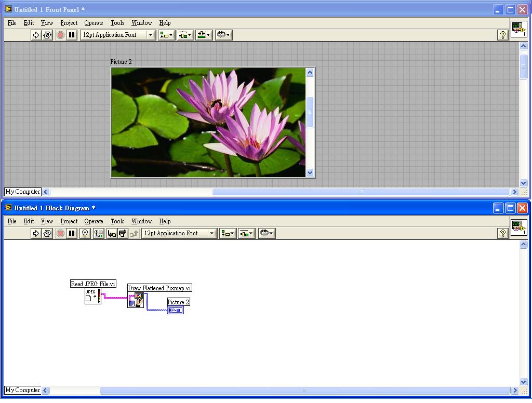The height and width of the screenshot is (403, 532).
Task: Open the Project menu in the block diagram window
Action: pyautogui.click(x=69, y=221)
